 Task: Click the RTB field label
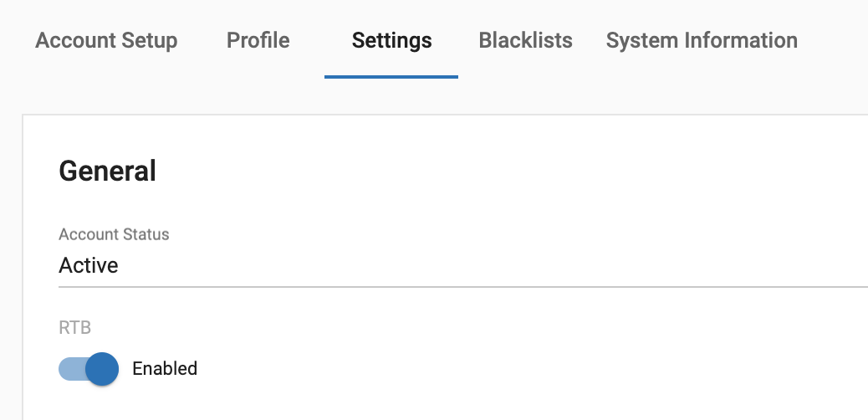point(74,329)
